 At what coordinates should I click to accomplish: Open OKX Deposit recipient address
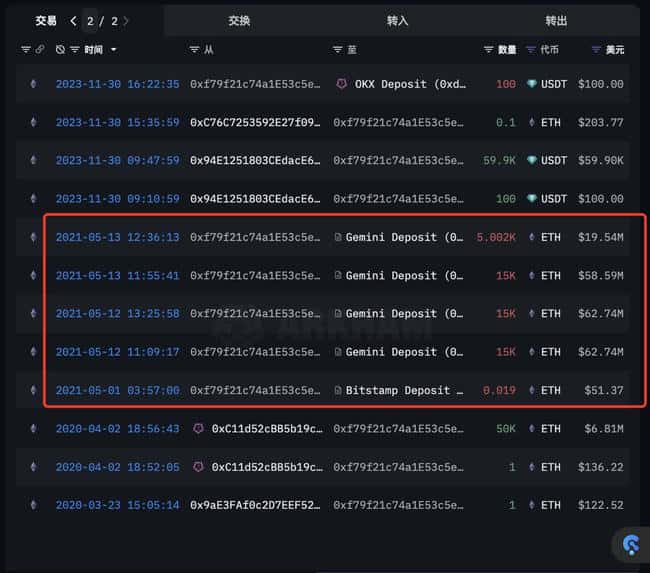(x=410, y=84)
